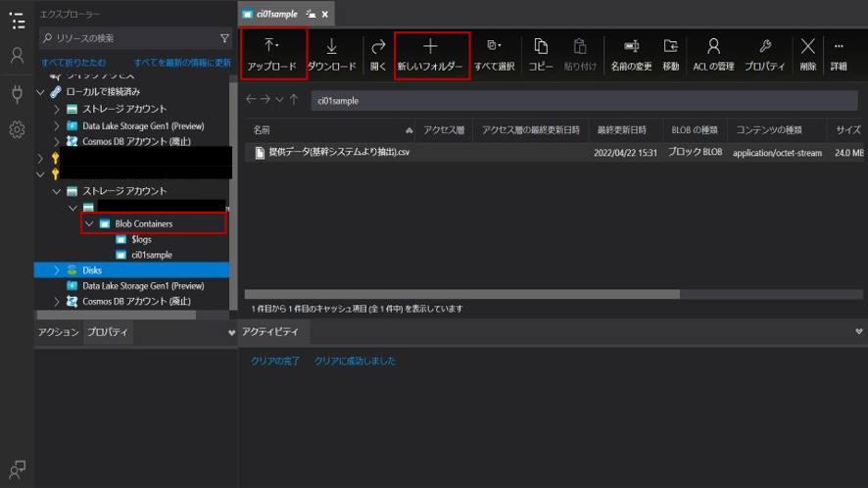Expand the Disks tree node

pyautogui.click(x=57, y=269)
